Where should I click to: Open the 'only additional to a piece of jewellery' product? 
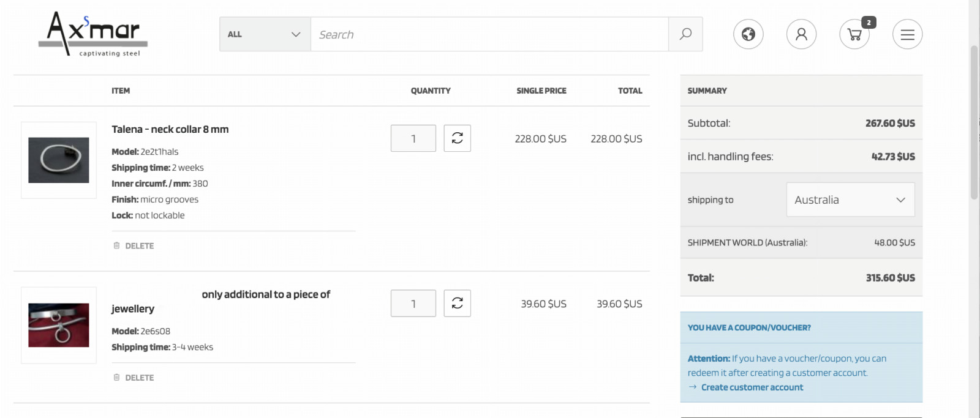point(221,302)
